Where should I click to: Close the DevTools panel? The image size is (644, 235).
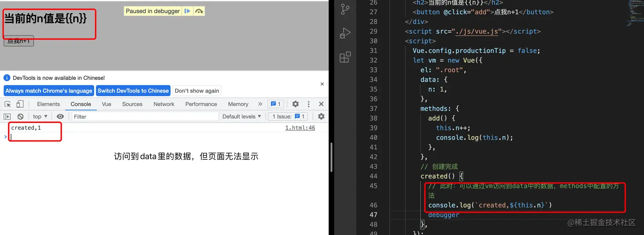pyautogui.click(x=321, y=104)
